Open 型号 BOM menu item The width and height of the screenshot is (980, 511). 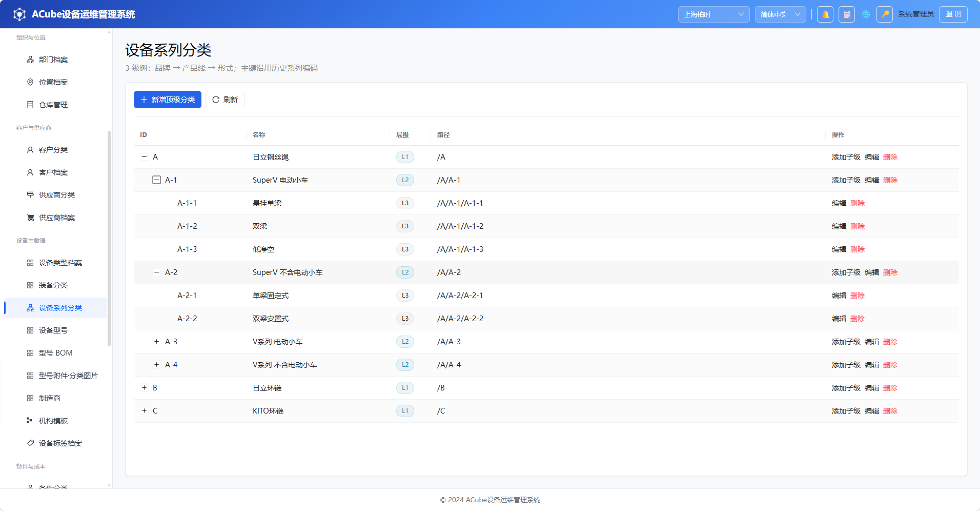click(55, 353)
